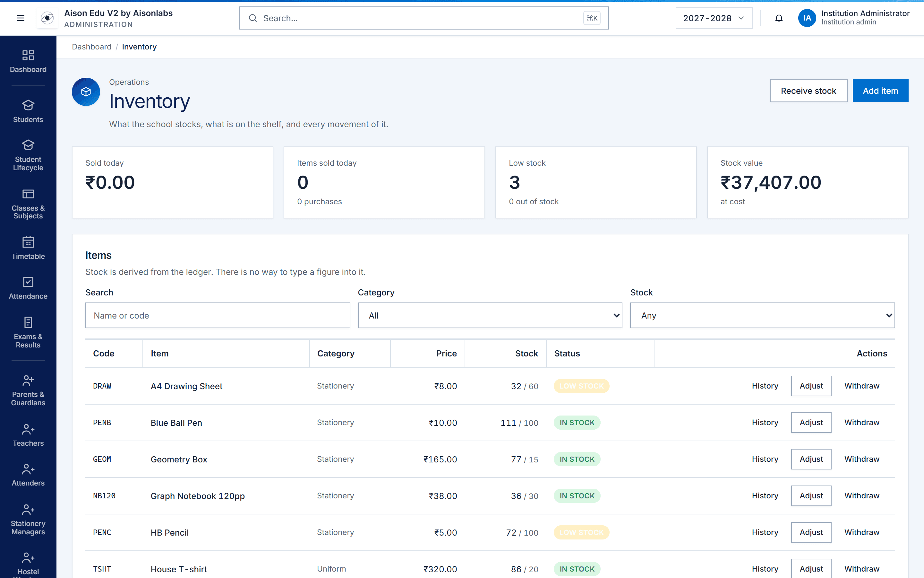Adjust stock for Geometry Box
Viewport: 924px width, 578px height.
point(811,459)
